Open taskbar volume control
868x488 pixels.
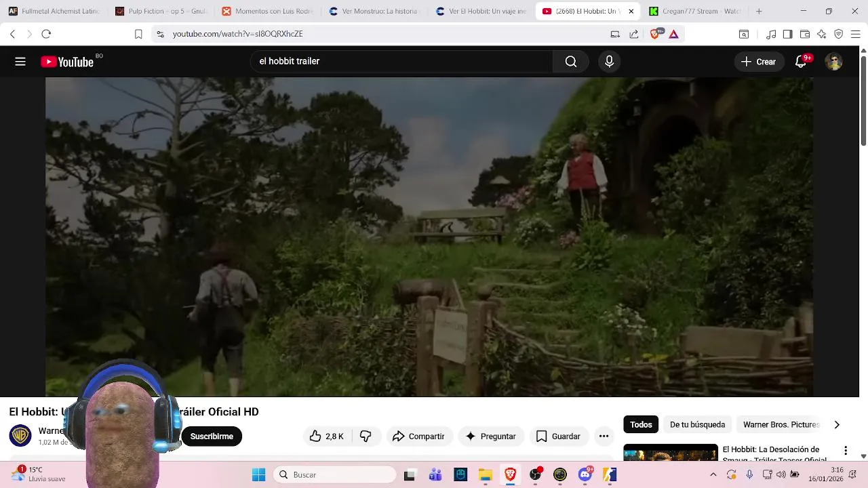pos(781,475)
